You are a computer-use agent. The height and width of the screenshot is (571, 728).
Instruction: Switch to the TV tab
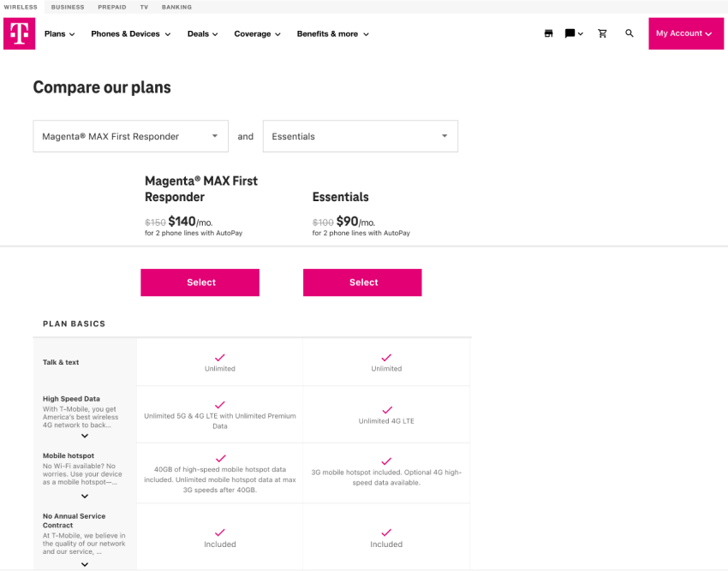coord(144,7)
